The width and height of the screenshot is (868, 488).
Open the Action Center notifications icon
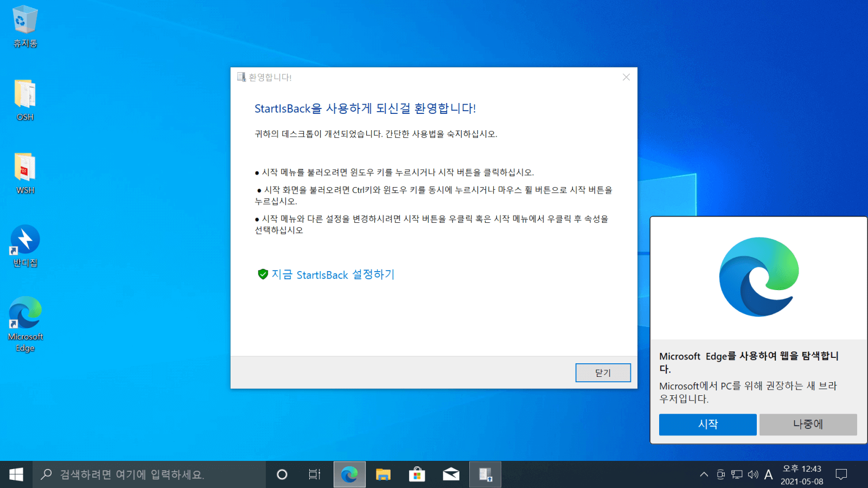coord(841,474)
